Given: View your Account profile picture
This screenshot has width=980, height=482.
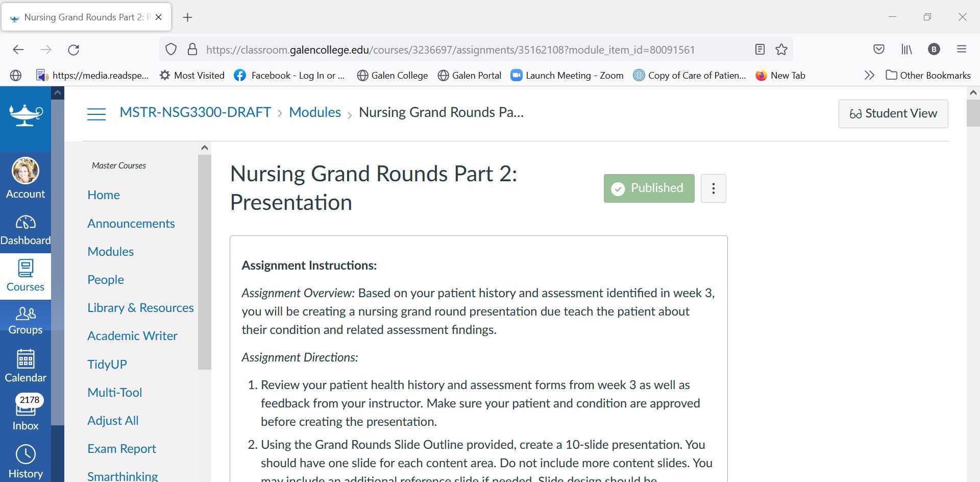Looking at the screenshot, I should pos(26,171).
